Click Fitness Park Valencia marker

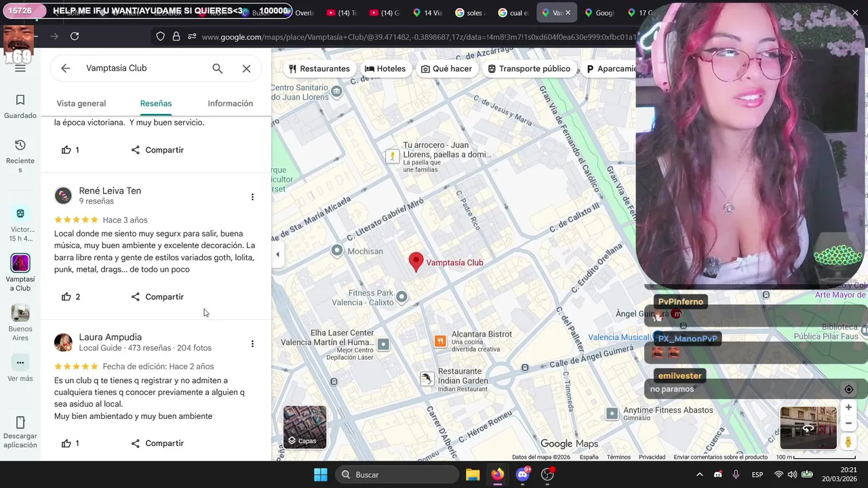(401, 296)
